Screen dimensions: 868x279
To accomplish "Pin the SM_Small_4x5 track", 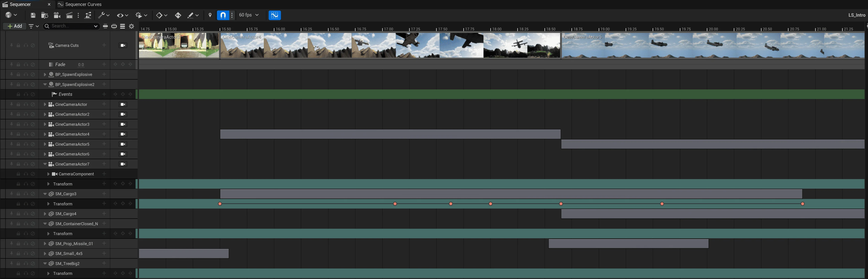I will (11, 253).
